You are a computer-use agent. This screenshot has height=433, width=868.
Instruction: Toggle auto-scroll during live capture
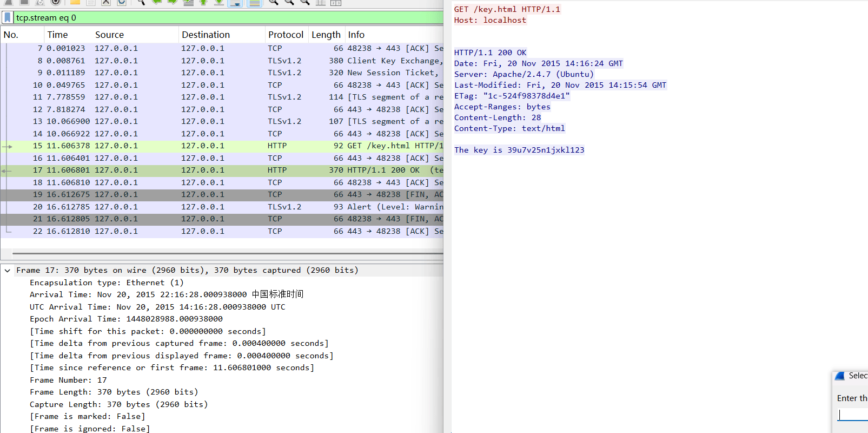(x=235, y=2)
